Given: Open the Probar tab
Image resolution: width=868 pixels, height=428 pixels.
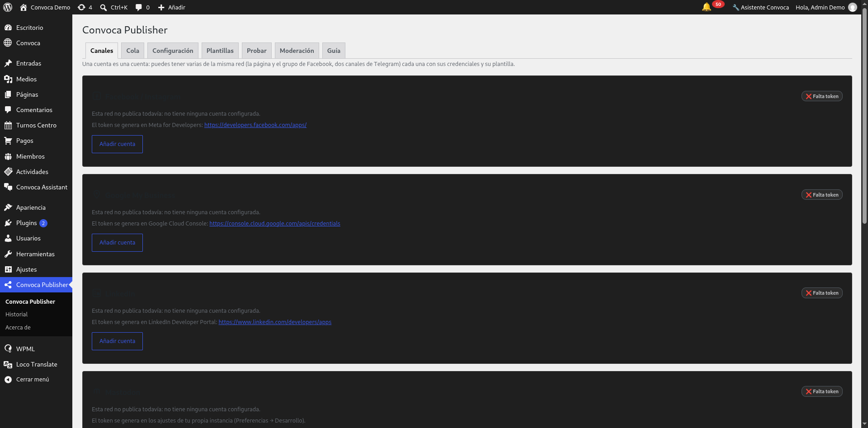Looking at the screenshot, I should pyautogui.click(x=257, y=51).
